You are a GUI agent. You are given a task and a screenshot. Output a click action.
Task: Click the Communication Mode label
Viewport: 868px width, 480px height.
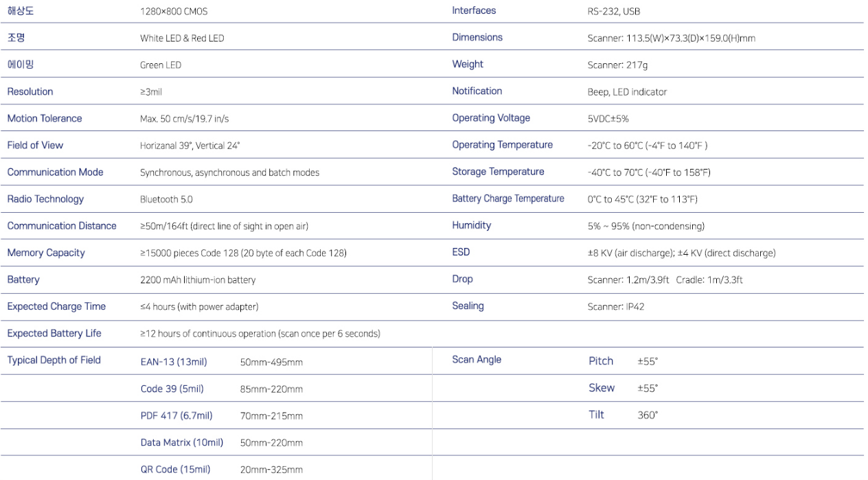[x=55, y=172]
